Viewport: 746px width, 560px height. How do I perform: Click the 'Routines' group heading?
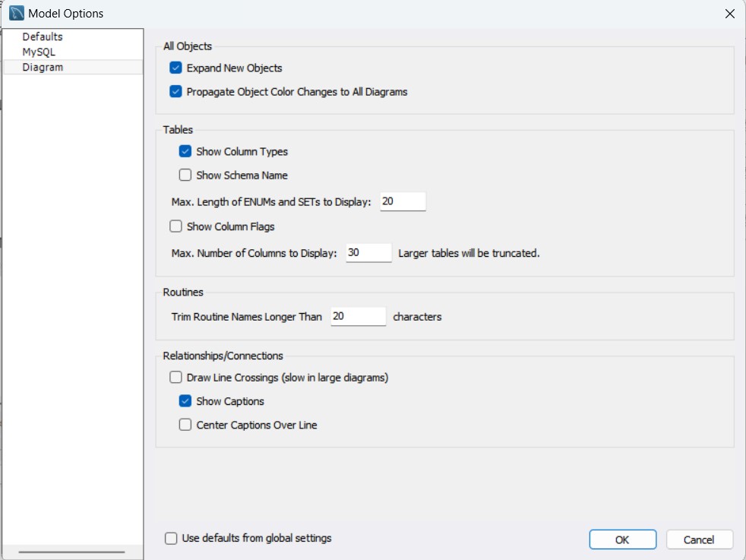(183, 292)
